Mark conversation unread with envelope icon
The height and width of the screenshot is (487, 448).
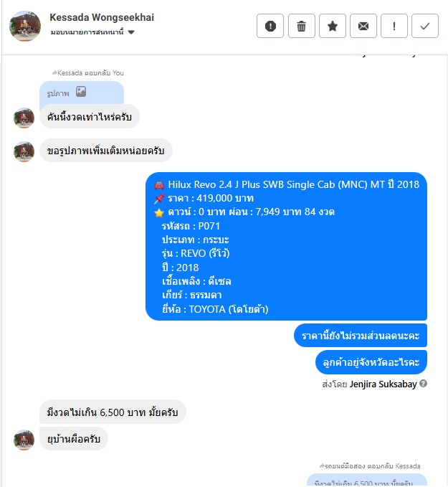[x=363, y=26]
